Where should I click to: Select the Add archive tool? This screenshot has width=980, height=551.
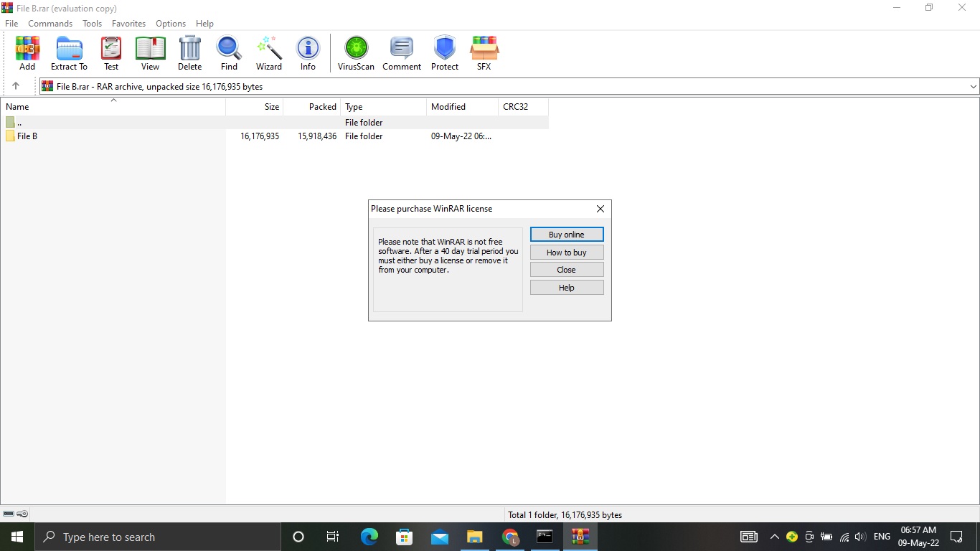pyautogui.click(x=27, y=52)
